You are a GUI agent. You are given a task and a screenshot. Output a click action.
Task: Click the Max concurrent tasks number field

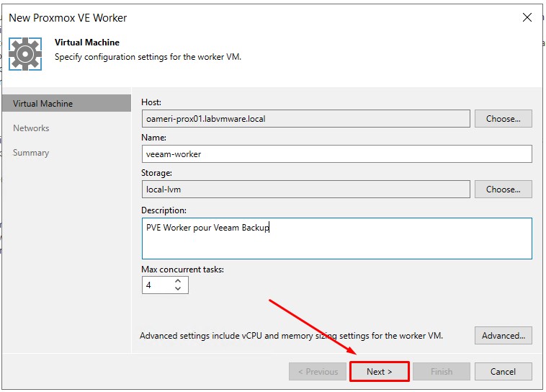(x=156, y=285)
